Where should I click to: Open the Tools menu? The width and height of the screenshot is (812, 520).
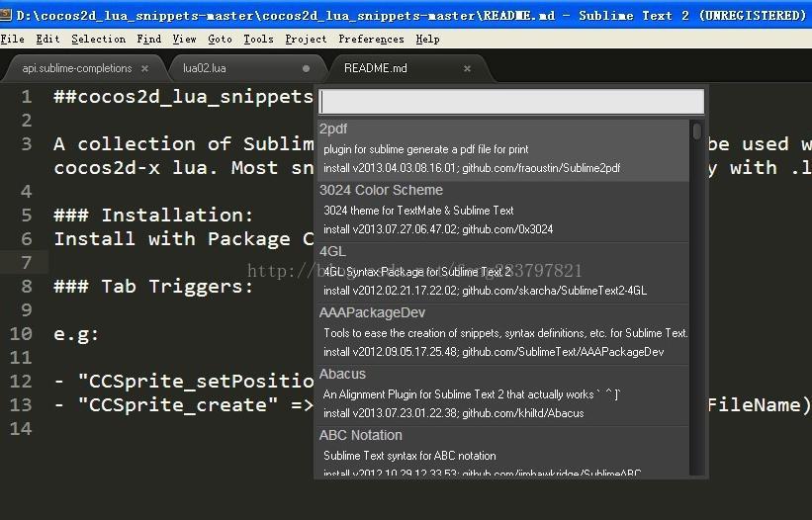click(258, 39)
